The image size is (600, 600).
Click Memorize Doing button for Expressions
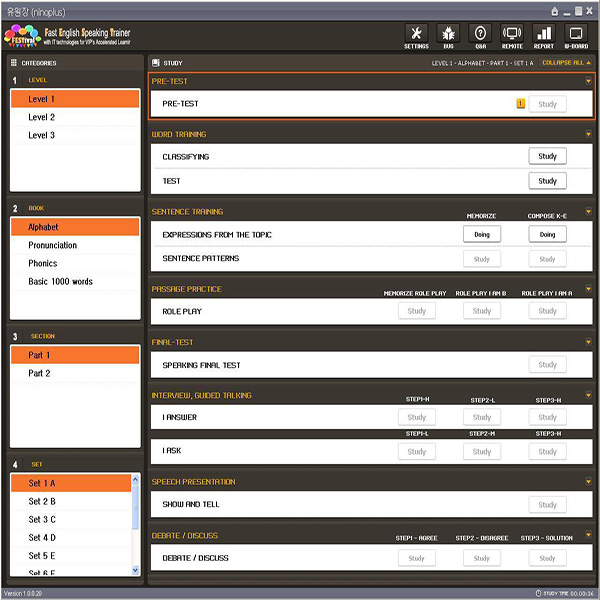pyautogui.click(x=481, y=235)
